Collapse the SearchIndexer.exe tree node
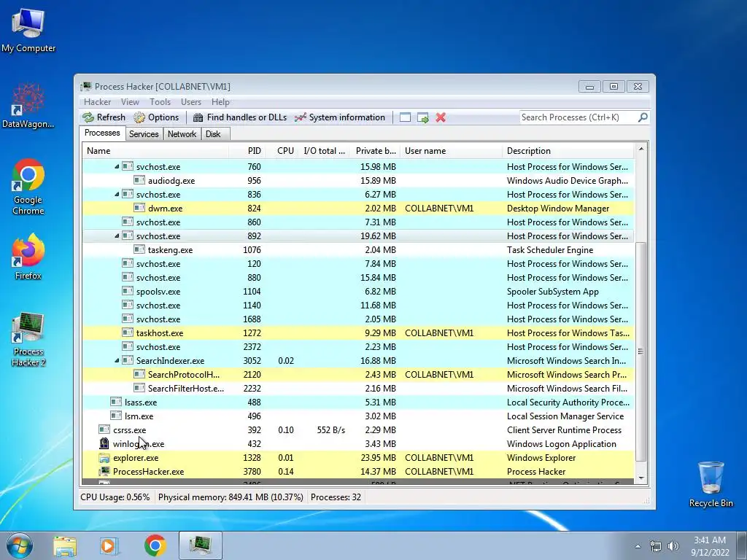Image resolution: width=747 pixels, height=560 pixels. pos(117,360)
